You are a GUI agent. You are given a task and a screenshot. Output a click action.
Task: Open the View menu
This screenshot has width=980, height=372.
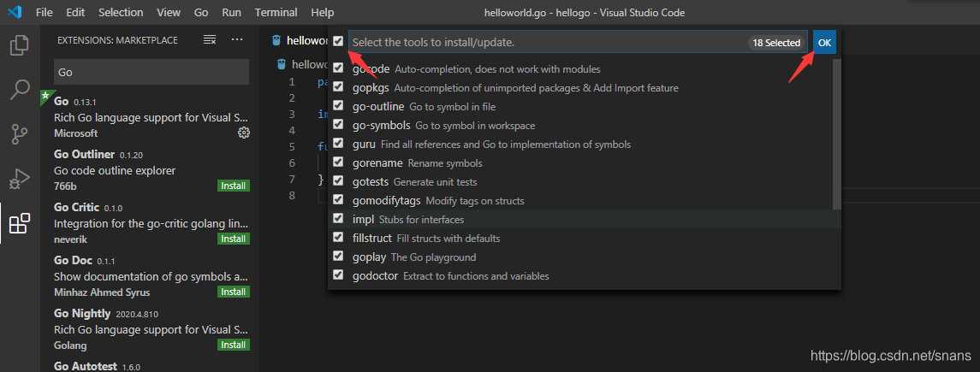click(x=169, y=12)
